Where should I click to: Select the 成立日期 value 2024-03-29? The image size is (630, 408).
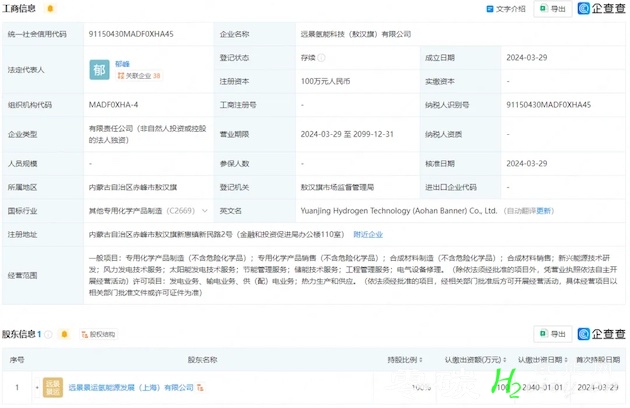(x=527, y=57)
